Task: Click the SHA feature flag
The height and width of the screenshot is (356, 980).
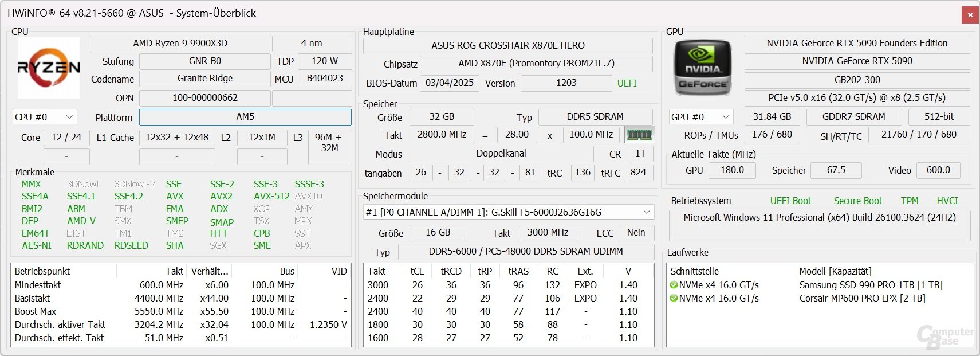Action: click(x=175, y=245)
